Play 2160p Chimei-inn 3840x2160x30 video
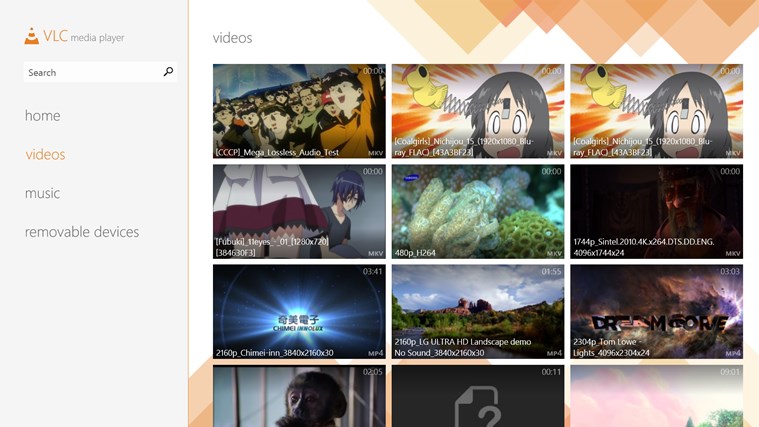Screen dimensions: 759x427 coord(299,311)
